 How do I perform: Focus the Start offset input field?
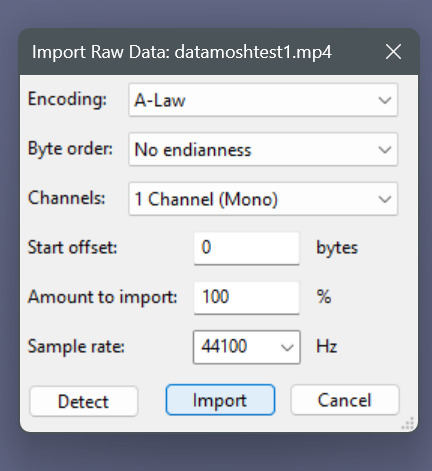(x=247, y=248)
